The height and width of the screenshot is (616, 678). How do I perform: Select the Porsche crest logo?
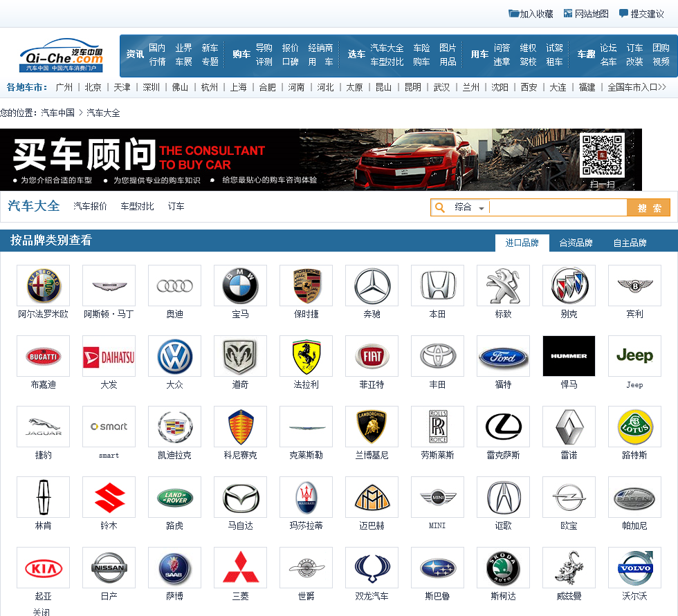coord(306,286)
